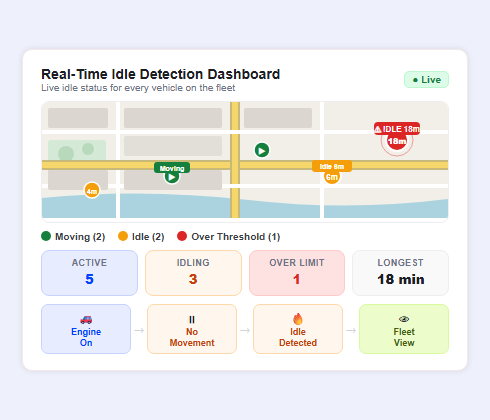Click the orange Idle 6m map label

(x=332, y=166)
